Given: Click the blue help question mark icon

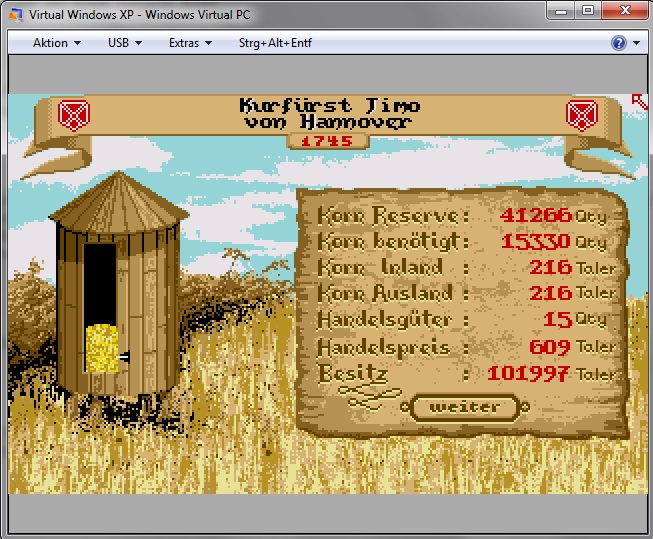Looking at the screenshot, I should pos(619,43).
